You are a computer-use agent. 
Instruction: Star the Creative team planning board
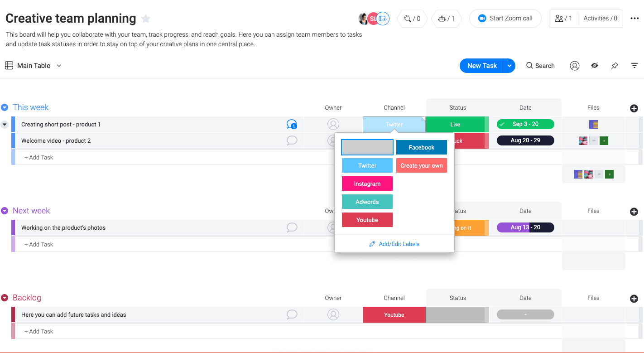(145, 19)
